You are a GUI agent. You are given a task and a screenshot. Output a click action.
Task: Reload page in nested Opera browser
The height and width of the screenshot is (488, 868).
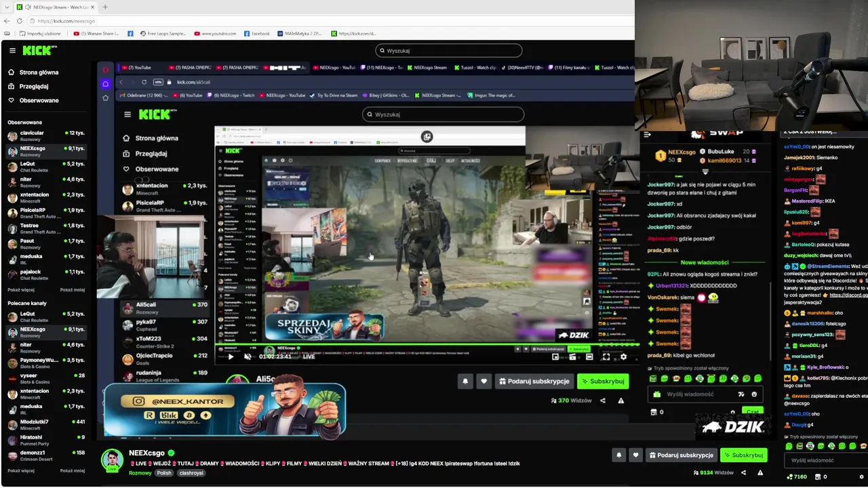(144, 82)
